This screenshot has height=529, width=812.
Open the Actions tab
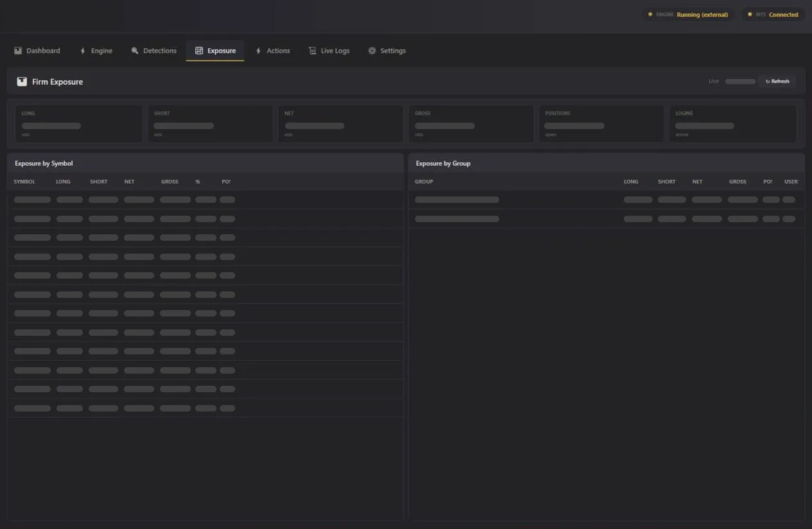272,51
